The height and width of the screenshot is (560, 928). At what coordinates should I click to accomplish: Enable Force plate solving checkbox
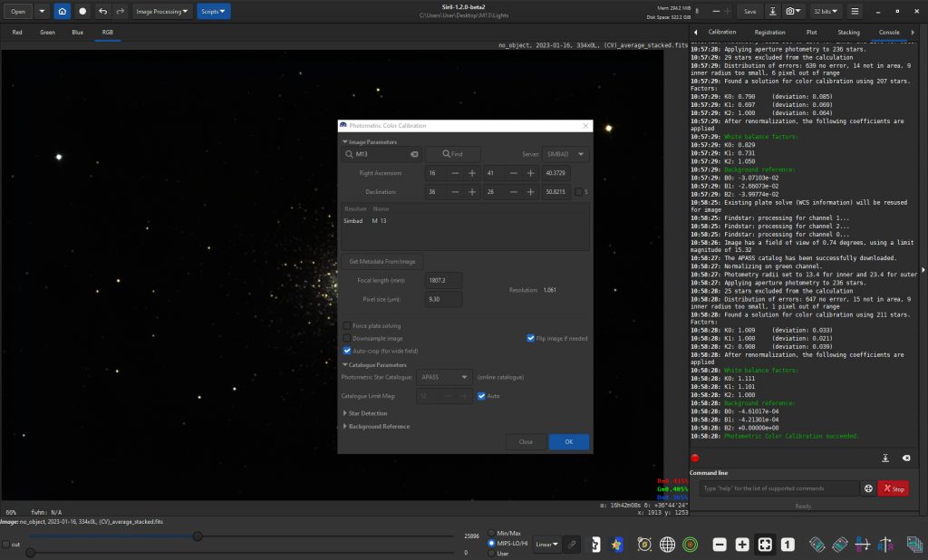(347, 325)
